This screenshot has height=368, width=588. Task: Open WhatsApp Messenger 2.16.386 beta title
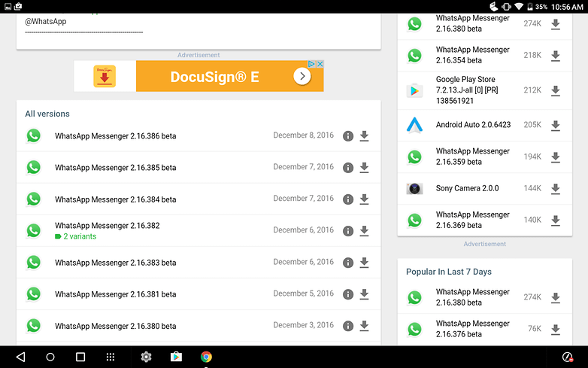click(x=116, y=135)
